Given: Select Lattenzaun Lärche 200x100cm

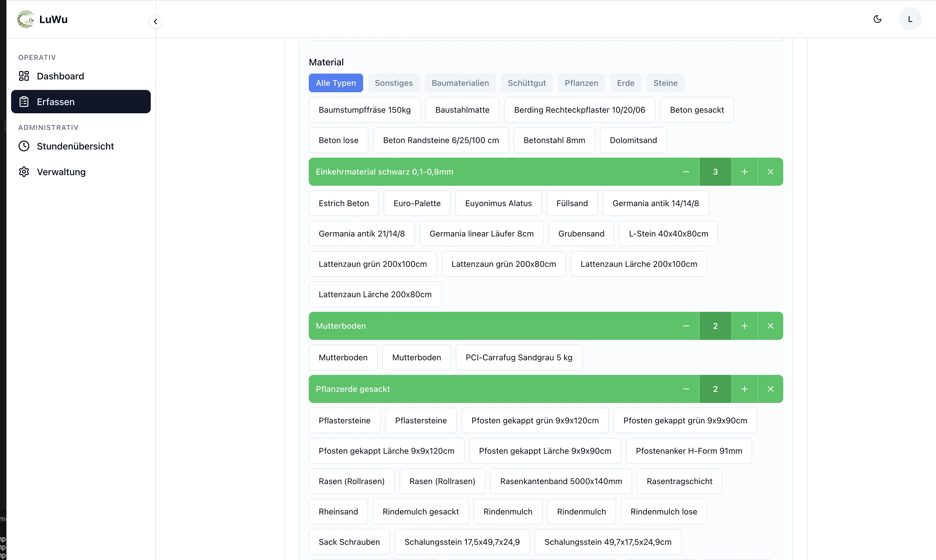Looking at the screenshot, I should 639,264.
